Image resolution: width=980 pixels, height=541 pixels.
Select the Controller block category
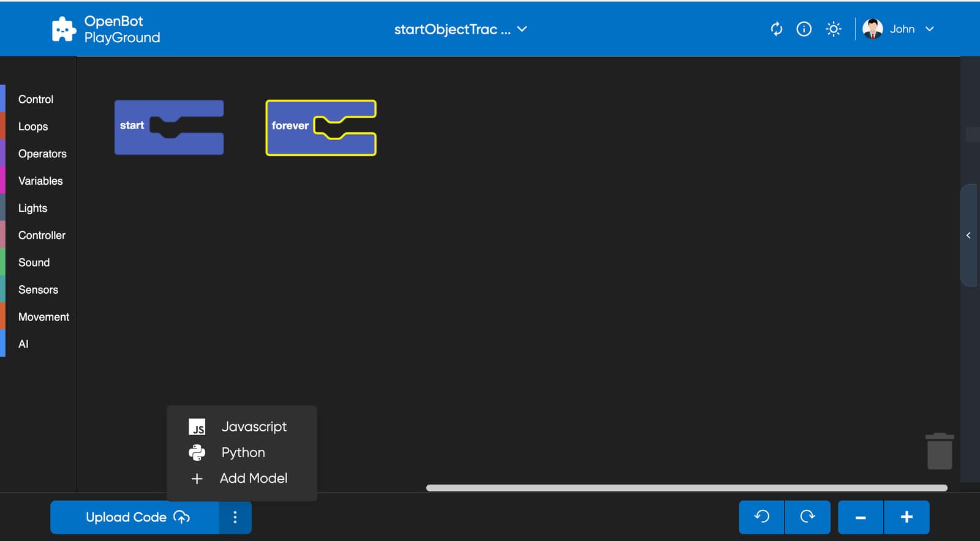pyautogui.click(x=42, y=236)
